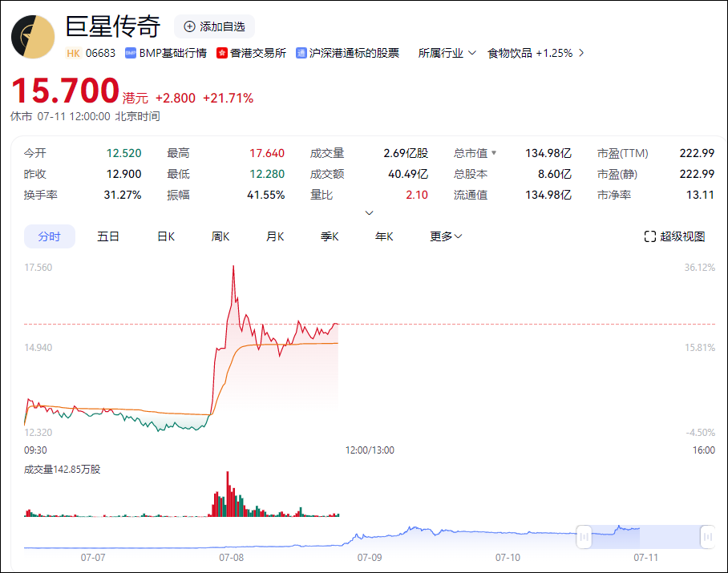Click the 巨星传奇 company logo icon

[x=33, y=37]
